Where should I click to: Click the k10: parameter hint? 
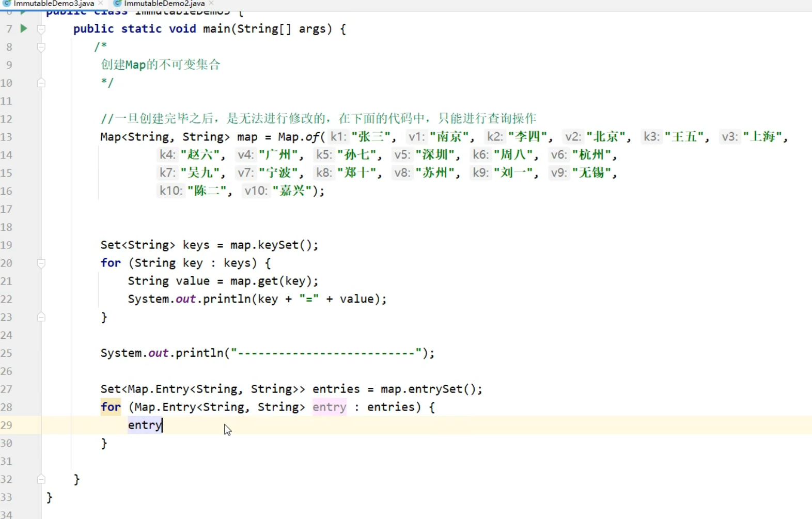[170, 191]
